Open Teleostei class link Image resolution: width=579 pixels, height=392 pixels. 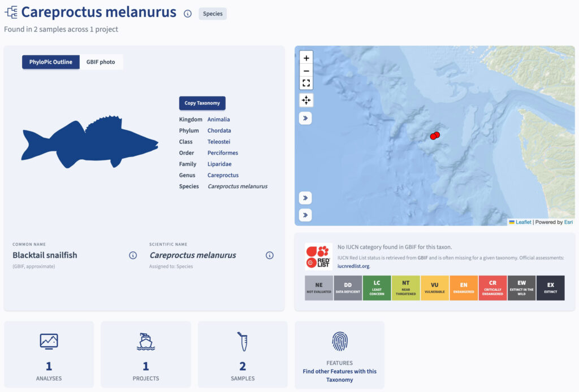coord(219,142)
